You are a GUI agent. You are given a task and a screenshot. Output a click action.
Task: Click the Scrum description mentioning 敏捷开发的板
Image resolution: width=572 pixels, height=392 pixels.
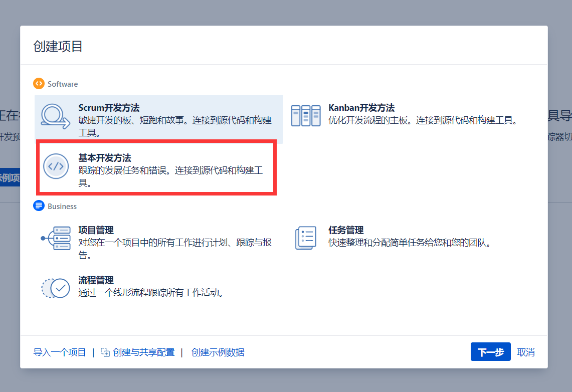tap(175, 126)
